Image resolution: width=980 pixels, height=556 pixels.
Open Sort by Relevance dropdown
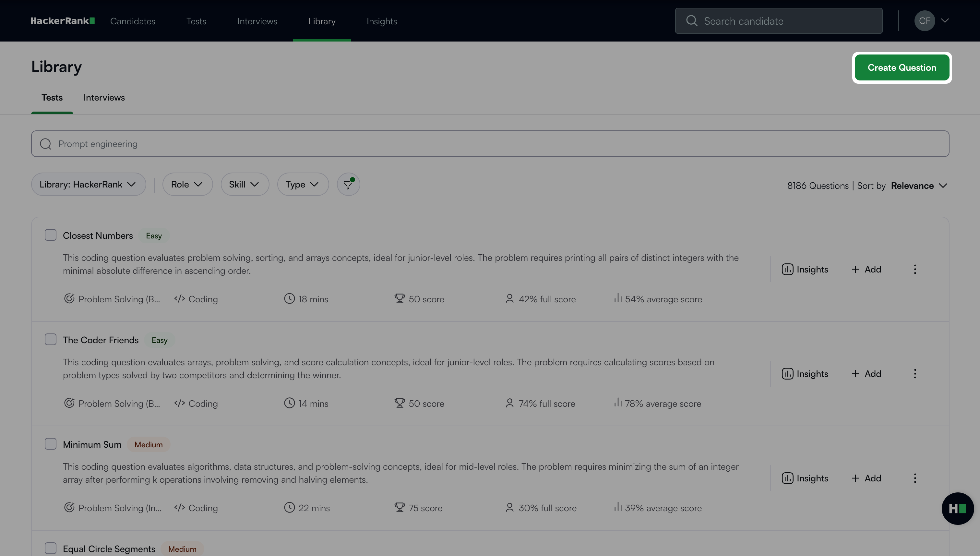tap(918, 186)
